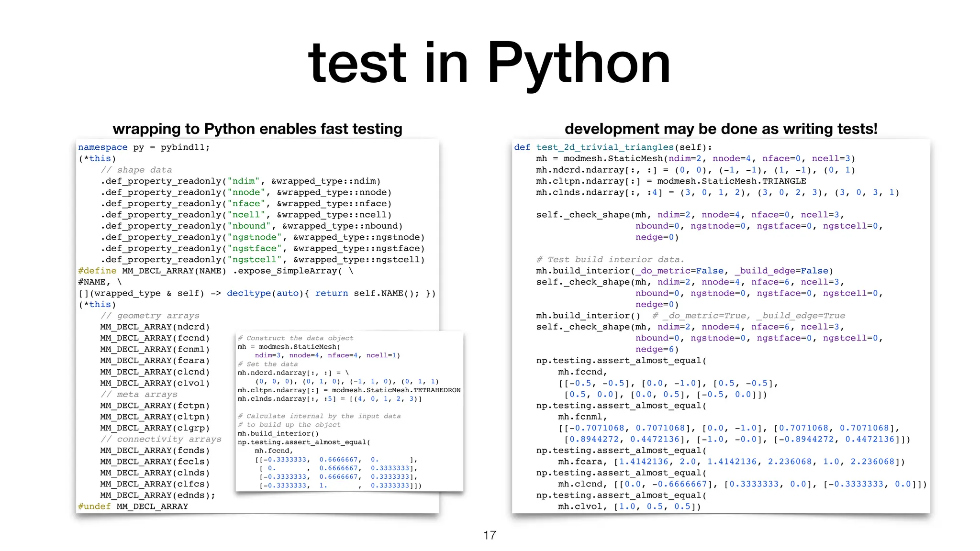The width and height of the screenshot is (980, 551).
Task: Click the def_property_readonly("ngstnode") line
Action: click(263, 237)
